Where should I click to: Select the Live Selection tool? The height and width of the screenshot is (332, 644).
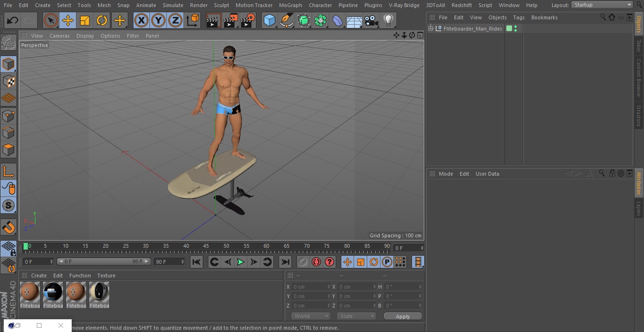click(x=51, y=20)
